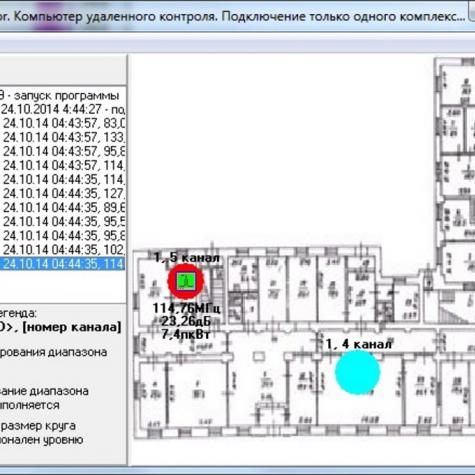Select log row "запуск программы"
The width and height of the screenshot is (475, 475).
[x=63, y=96]
